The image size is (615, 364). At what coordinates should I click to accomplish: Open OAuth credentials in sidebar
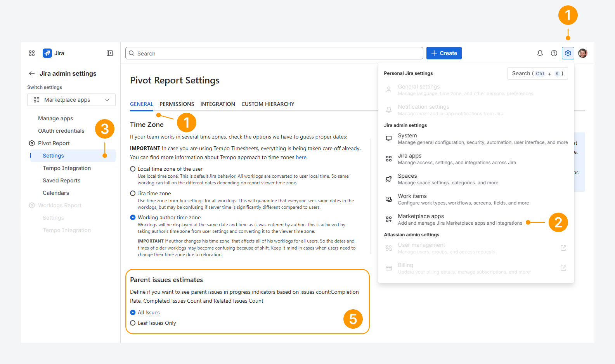[61, 131]
